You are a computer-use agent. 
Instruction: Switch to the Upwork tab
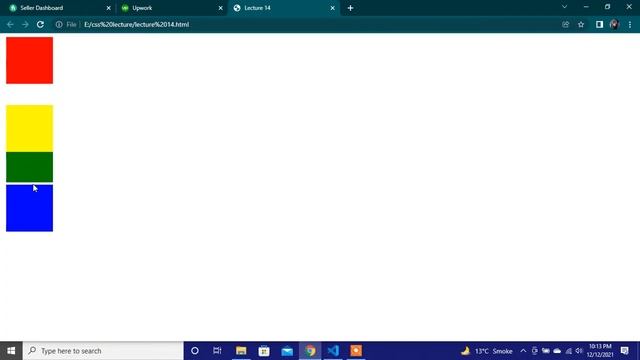[171, 8]
